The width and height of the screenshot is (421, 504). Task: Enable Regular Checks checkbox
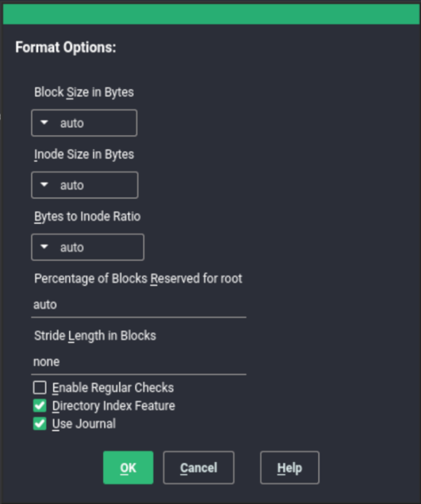(40, 387)
